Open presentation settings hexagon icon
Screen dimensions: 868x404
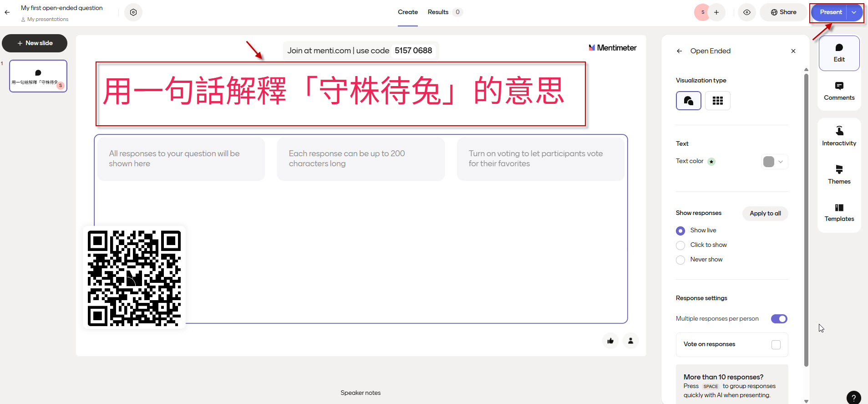(133, 12)
